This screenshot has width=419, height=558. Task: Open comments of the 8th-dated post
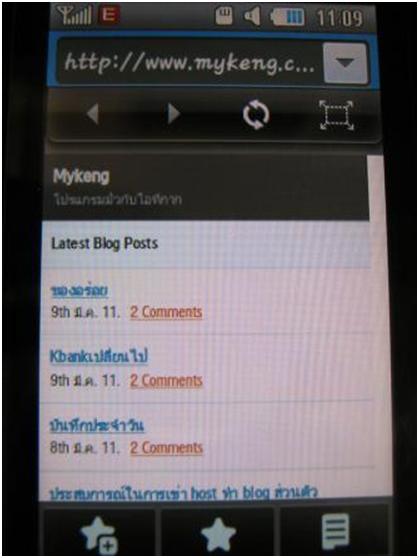point(166,448)
